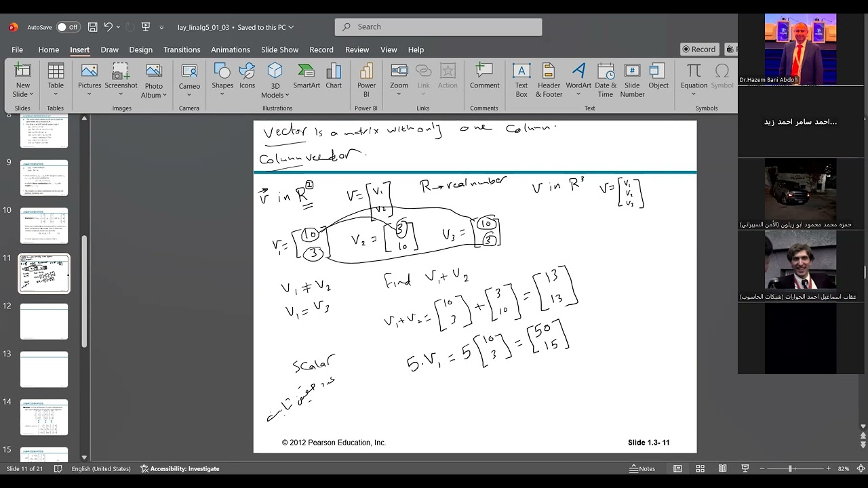Viewport: 868px width, 488px height.
Task: Select slide 12 thumbnail
Action: (44, 321)
